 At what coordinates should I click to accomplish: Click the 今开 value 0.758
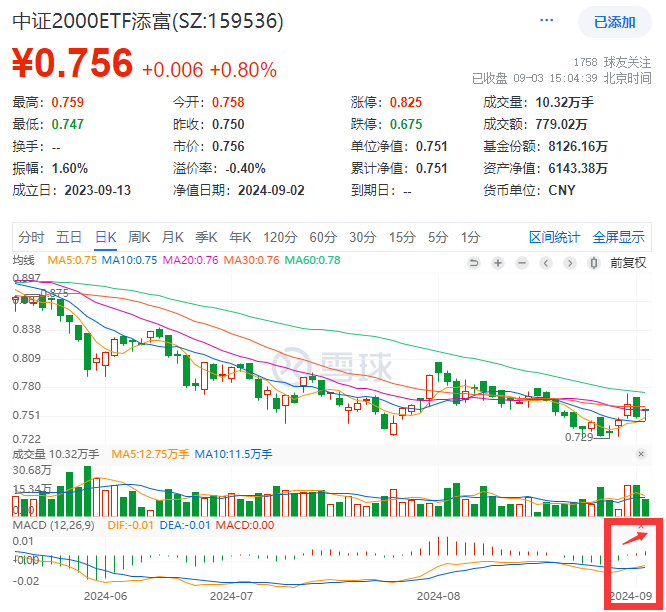click(x=228, y=102)
